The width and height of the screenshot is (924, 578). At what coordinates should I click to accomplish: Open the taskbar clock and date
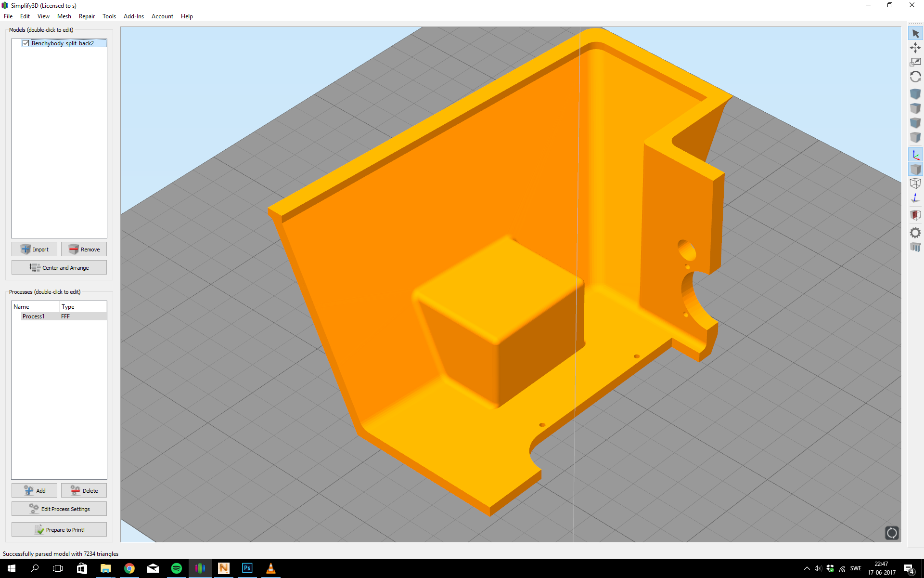point(882,568)
